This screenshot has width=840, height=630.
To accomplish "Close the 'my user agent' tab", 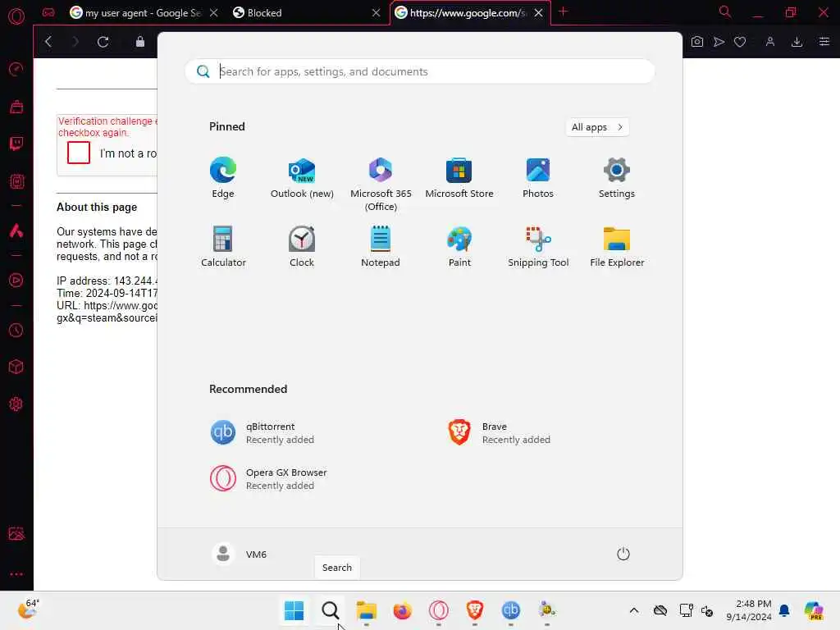I will click(x=214, y=13).
